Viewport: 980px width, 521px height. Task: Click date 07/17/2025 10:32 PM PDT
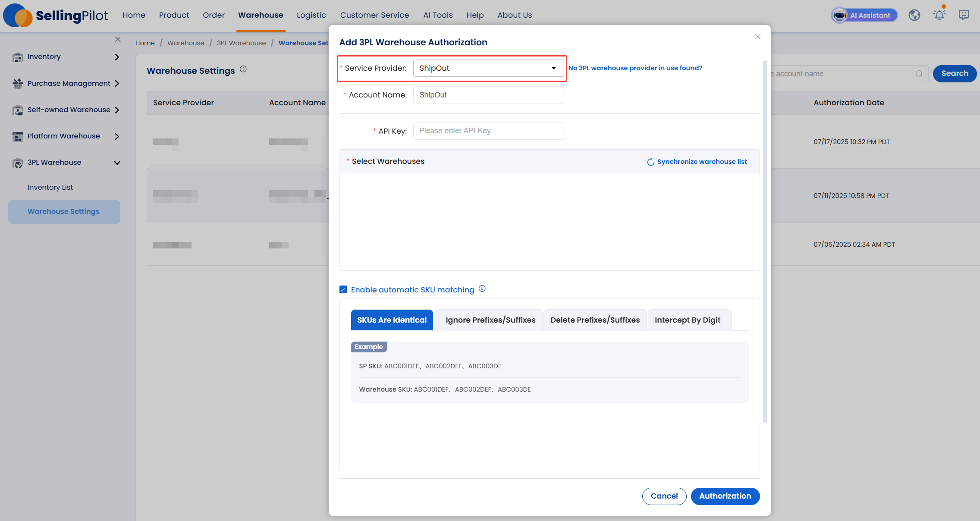[851, 142]
